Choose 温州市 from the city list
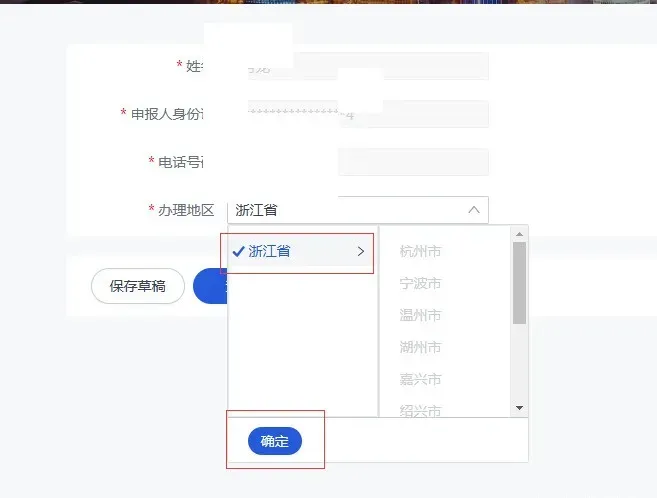This screenshot has width=657, height=498. [x=420, y=315]
